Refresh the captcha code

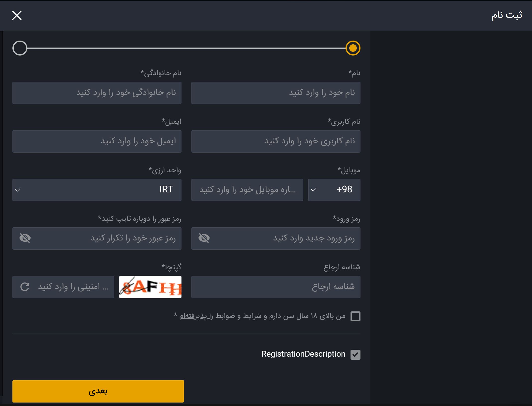click(x=25, y=287)
